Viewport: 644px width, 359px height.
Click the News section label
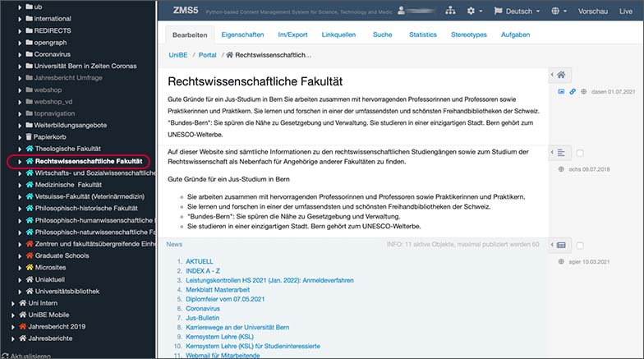coord(174,245)
